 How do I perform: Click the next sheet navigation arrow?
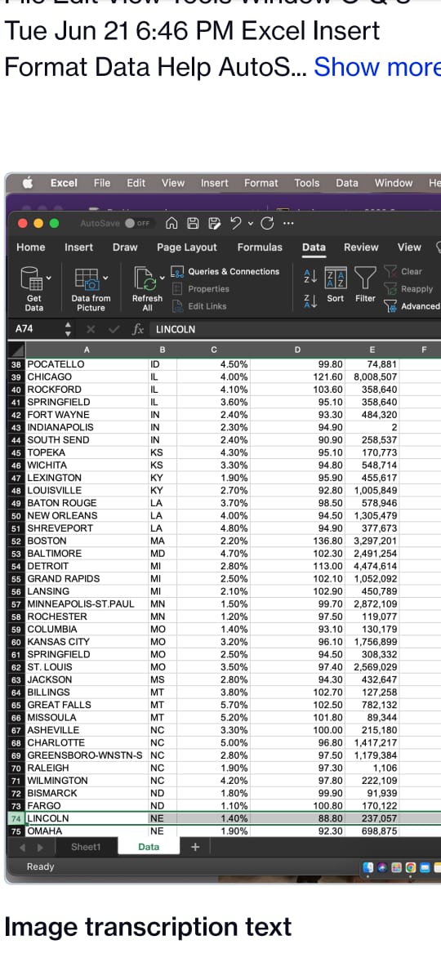pos(40,847)
